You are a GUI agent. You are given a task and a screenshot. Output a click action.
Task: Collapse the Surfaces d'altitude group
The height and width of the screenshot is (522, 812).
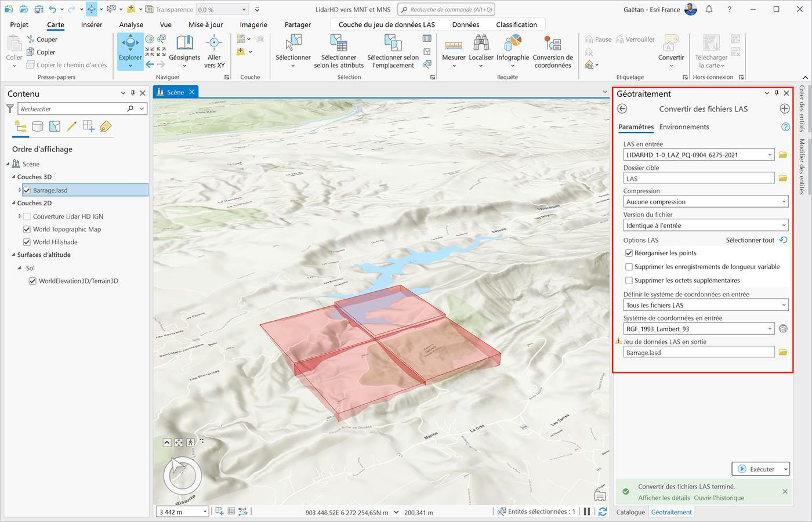[x=14, y=255]
